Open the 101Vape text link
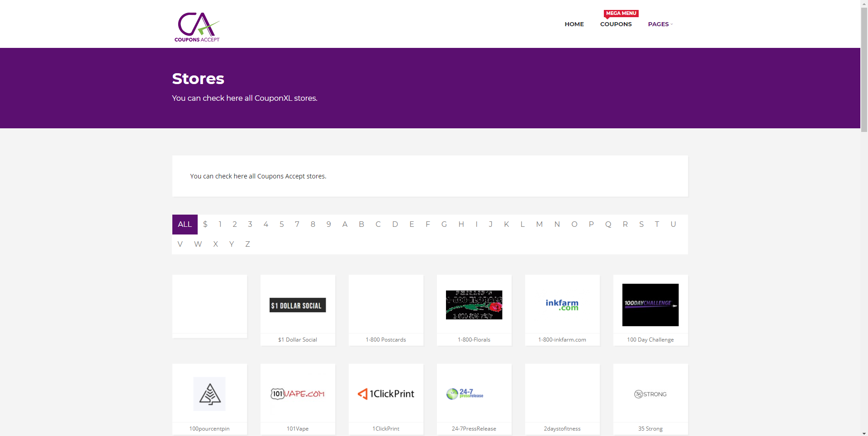 (298, 429)
